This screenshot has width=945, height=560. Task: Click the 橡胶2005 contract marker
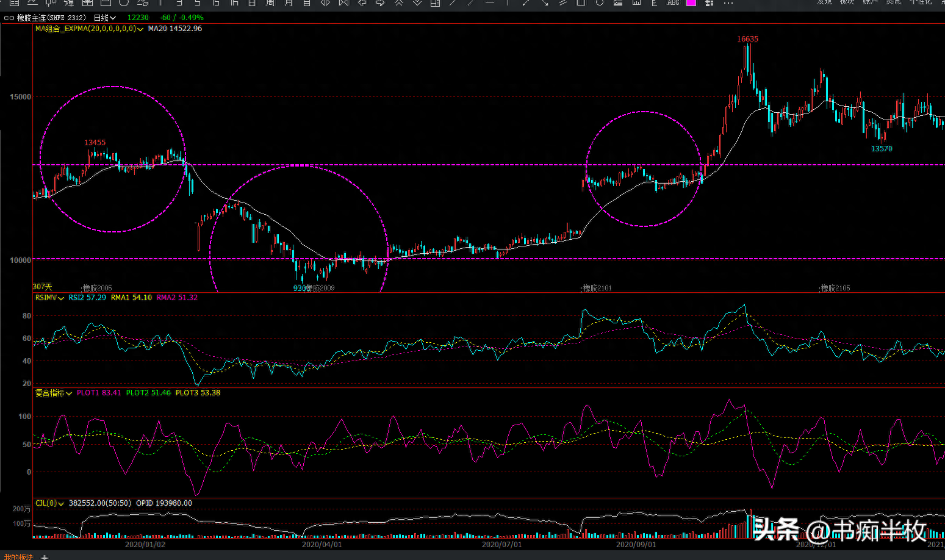(x=98, y=288)
